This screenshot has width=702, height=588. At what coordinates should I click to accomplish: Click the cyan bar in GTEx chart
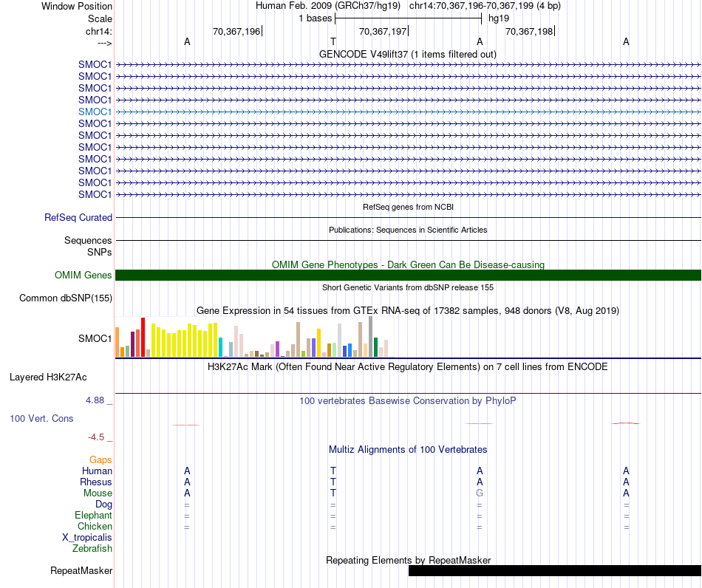click(220, 347)
